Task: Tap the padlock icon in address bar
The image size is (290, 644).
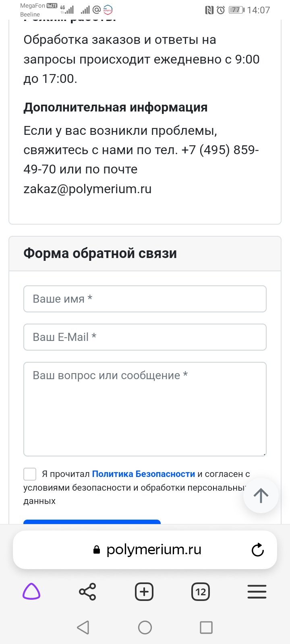Action: click(x=96, y=550)
